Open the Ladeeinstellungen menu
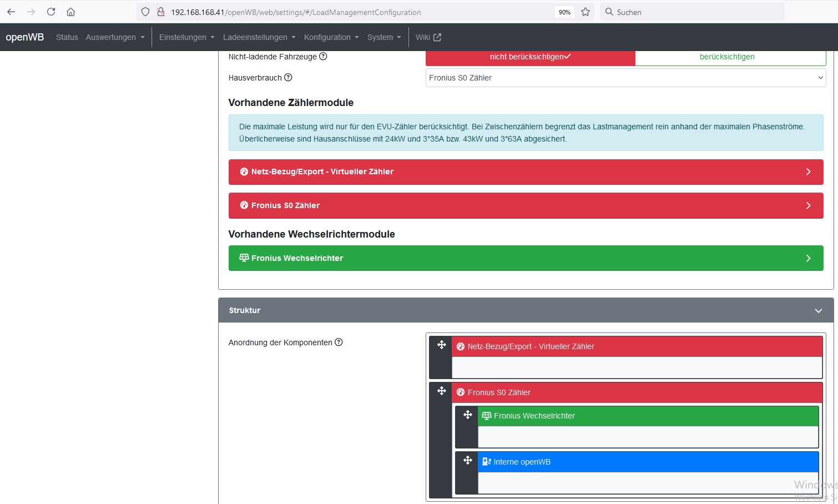 [259, 37]
